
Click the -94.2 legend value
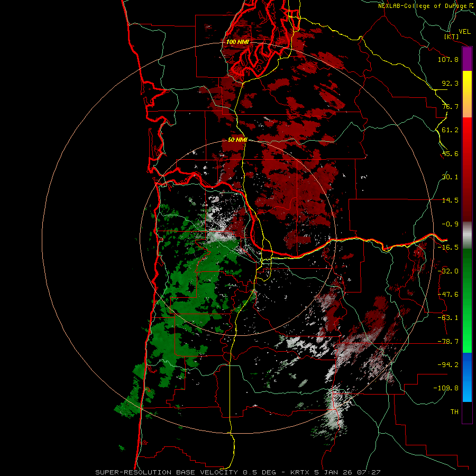pos(448,365)
